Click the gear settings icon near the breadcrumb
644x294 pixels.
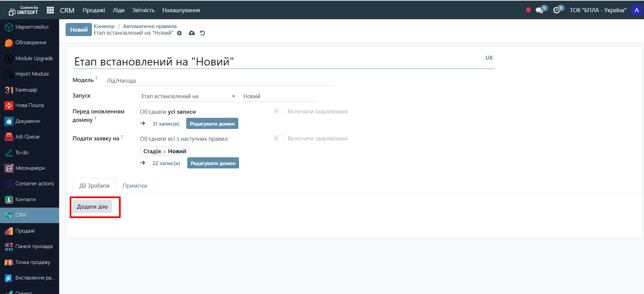[180, 33]
